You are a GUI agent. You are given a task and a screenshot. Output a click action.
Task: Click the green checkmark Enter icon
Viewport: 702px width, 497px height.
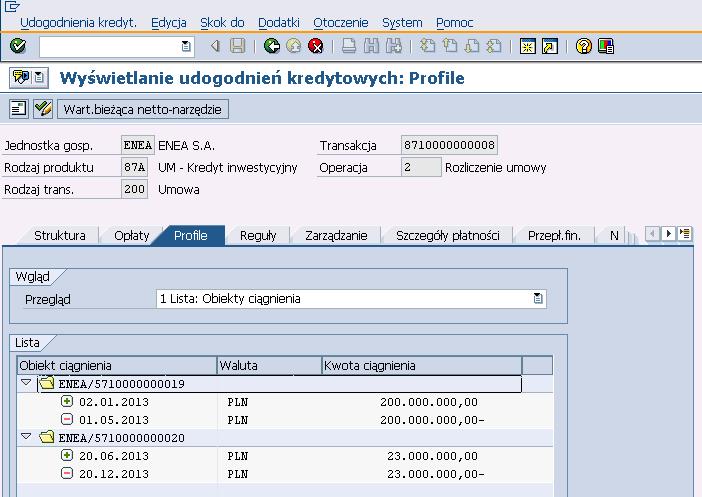click(18, 46)
